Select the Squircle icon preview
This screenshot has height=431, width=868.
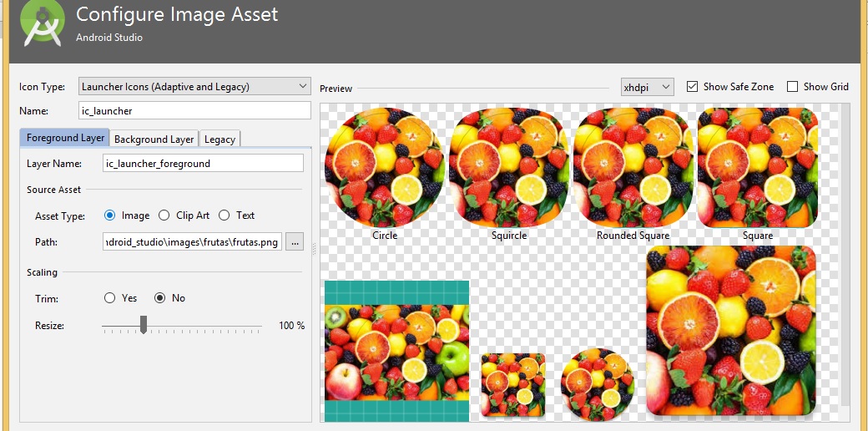(508, 167)
